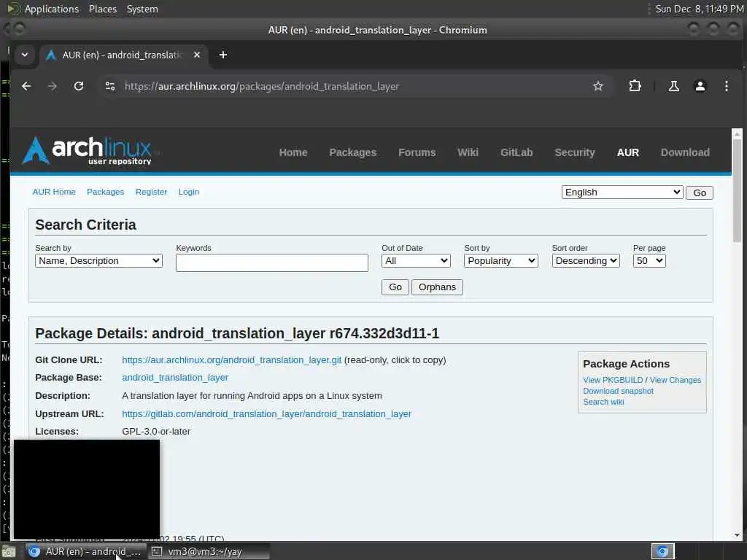Open the Sort by Popularity dropdown
Screen dimensions: 747x560
(x=500, y=261)
